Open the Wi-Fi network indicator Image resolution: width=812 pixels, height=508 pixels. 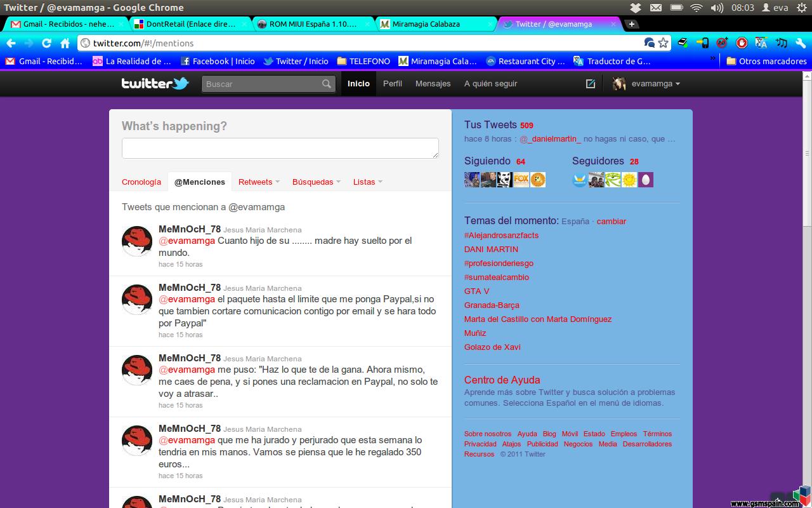click(x=697, y=8)
